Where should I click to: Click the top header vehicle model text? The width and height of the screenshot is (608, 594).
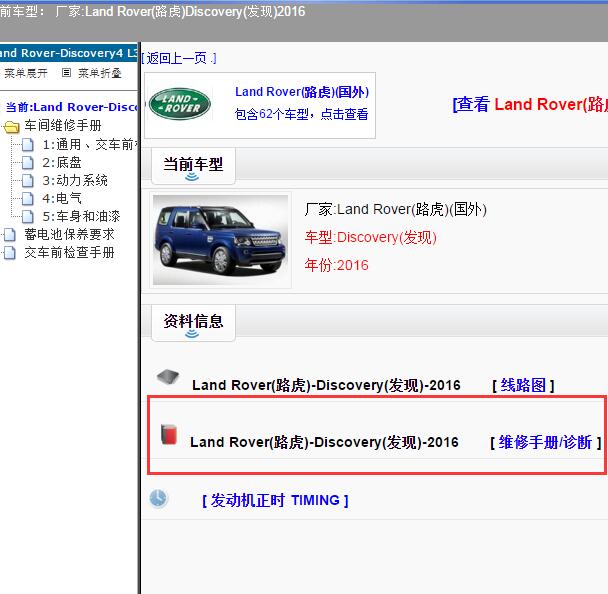click(152, 12)
